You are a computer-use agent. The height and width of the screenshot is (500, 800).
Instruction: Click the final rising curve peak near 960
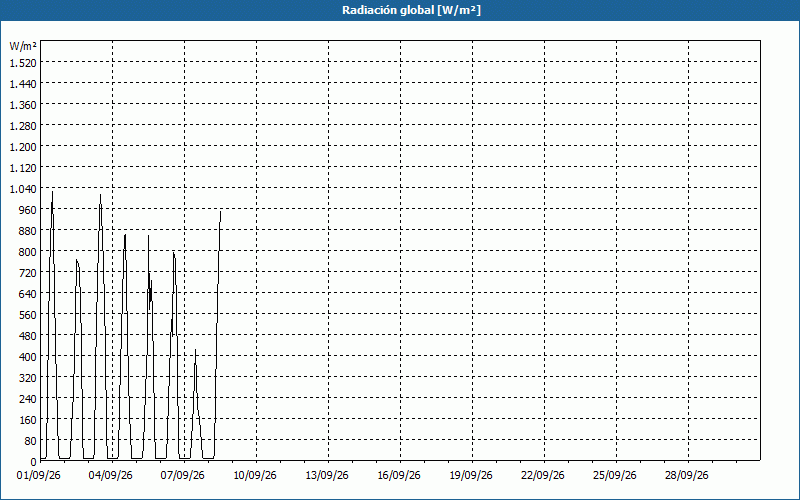pos(220,212)
